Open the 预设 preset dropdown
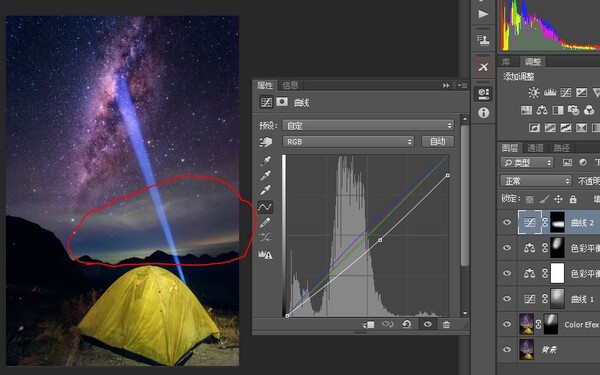The width and height of the screenshot is (600, 375). click(368, 125)
